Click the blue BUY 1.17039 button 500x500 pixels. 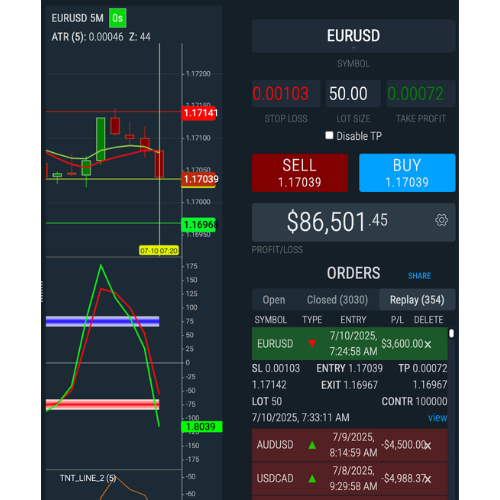pos(407,173)
